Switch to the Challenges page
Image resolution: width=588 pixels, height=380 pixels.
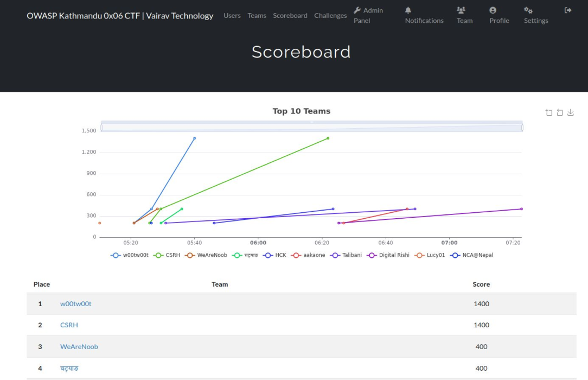coord(330,15)
